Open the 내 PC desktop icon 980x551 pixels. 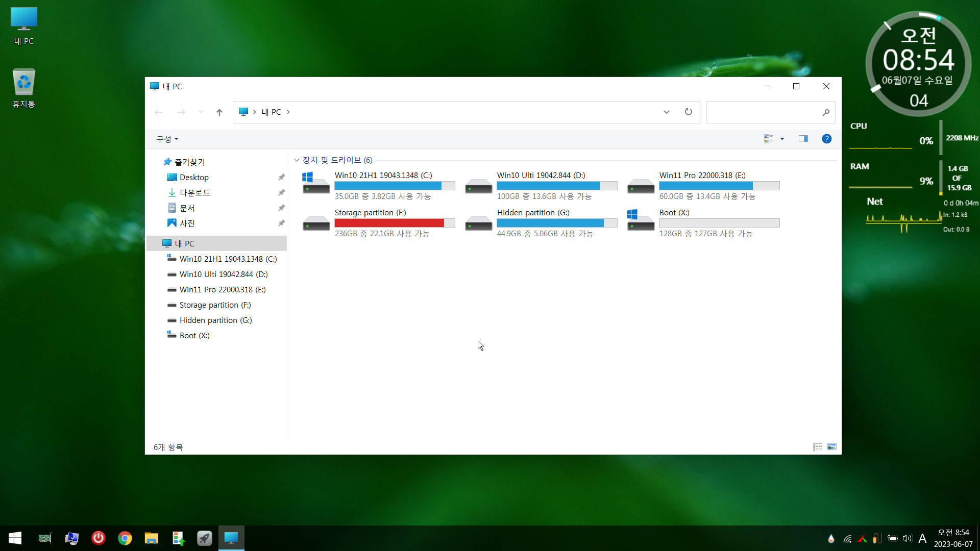point(23,26)
